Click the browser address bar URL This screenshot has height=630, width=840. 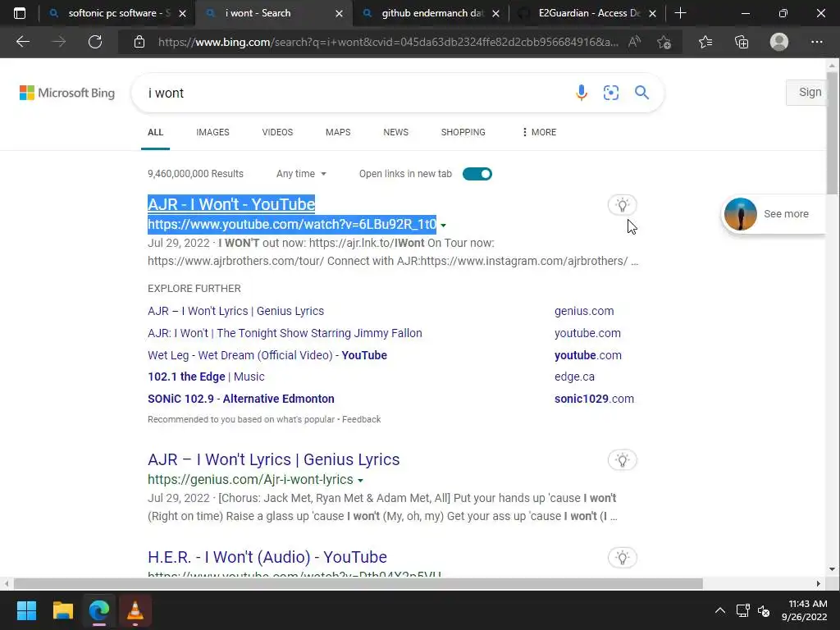[388, 42]
